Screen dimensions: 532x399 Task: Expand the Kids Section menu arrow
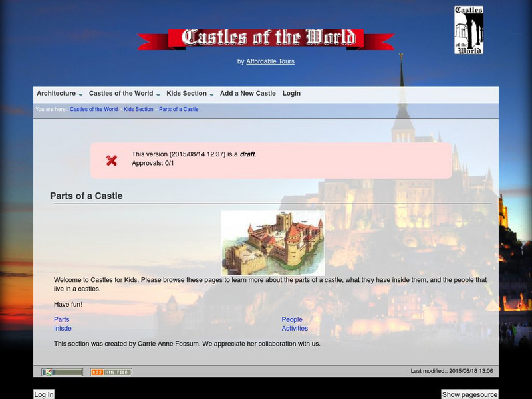(211, 95)
